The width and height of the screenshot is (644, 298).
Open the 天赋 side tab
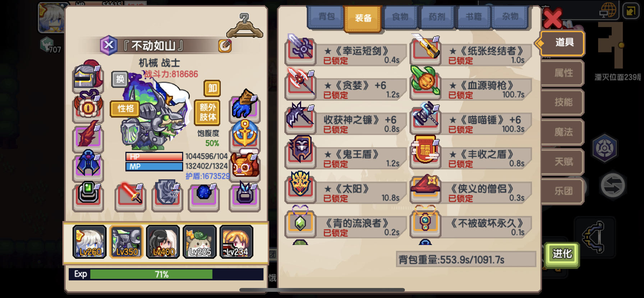[563, 162]
